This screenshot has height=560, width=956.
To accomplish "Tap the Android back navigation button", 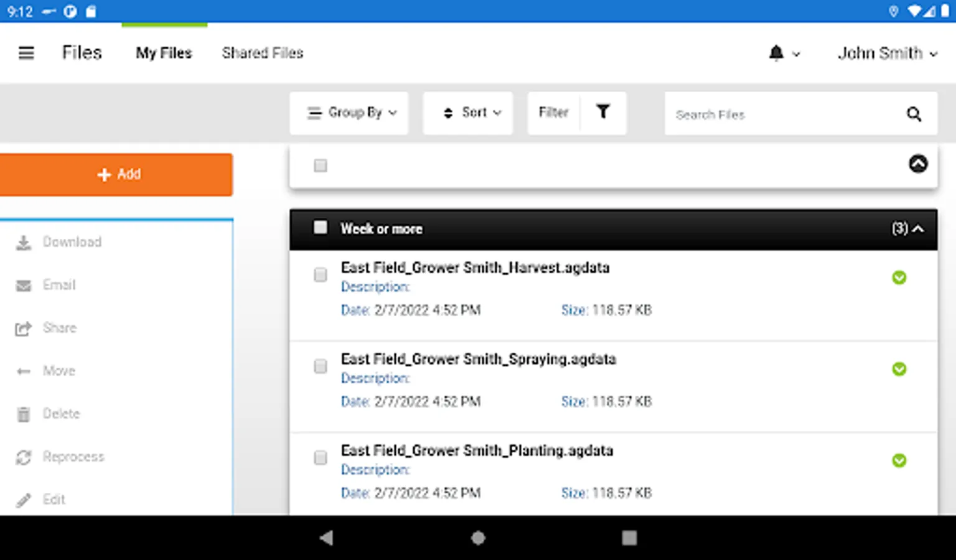I will point(327,538).
